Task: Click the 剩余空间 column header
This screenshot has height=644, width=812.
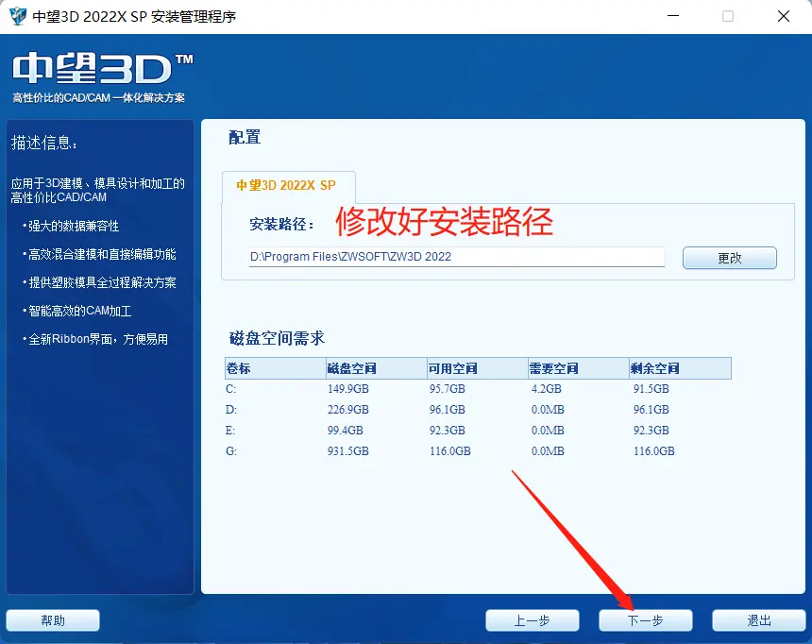Action: coord(680,368)
